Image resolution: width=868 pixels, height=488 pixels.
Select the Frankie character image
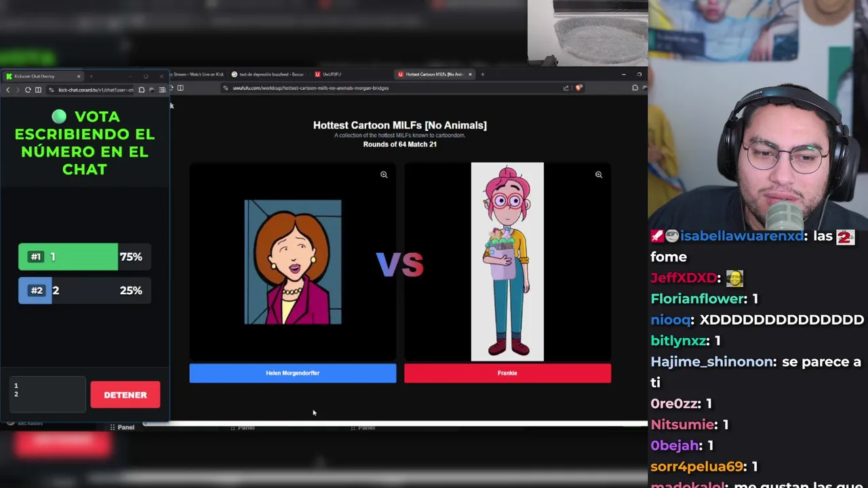pyautogui.click(x=507, y=262)
